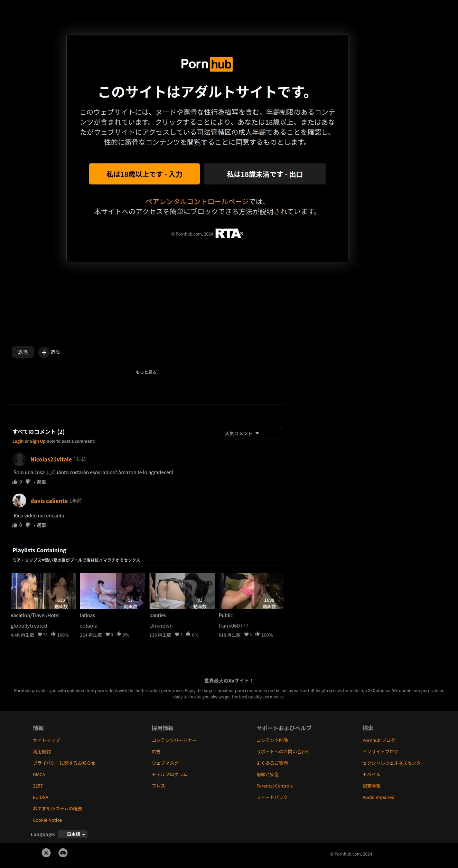Open the Audio Impaired footer link

(378, 797)
